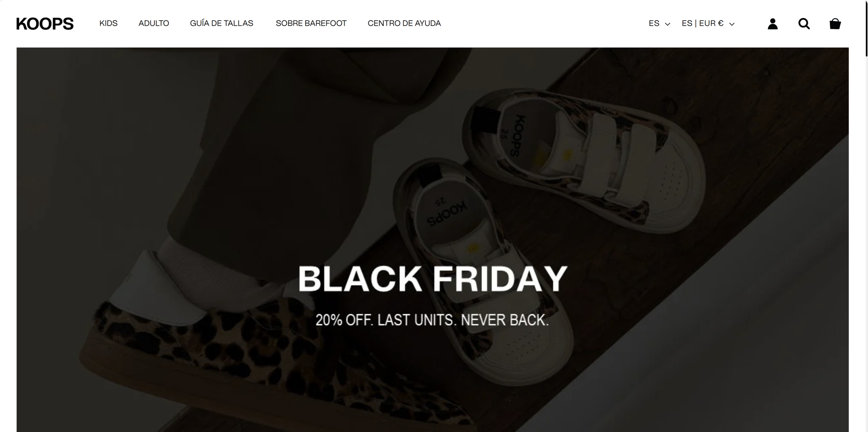
Task: Click the BLACK FRIDAY banner headline
Action: (433, 279)
